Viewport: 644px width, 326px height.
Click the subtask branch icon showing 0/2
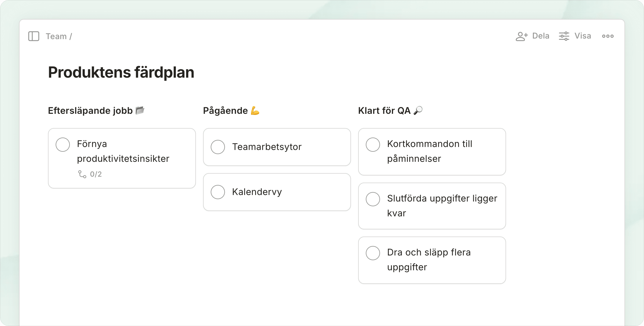pyautogui.click(x=82, y=174)
